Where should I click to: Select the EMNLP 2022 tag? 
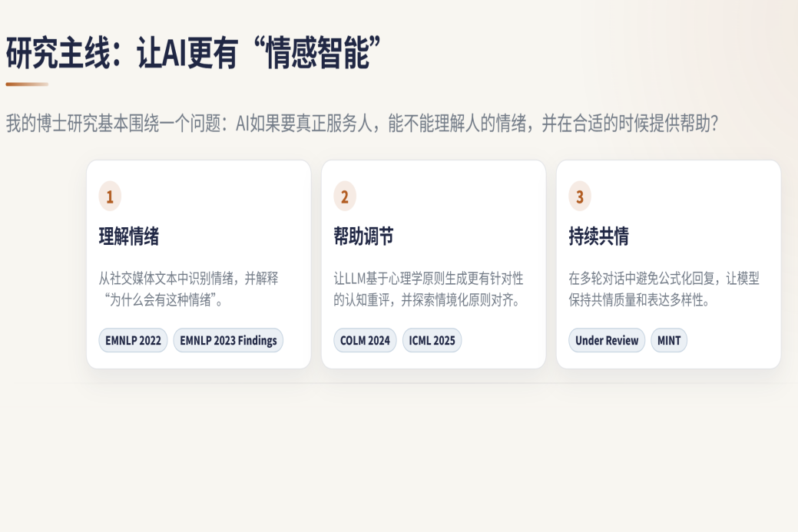[133, 340]
